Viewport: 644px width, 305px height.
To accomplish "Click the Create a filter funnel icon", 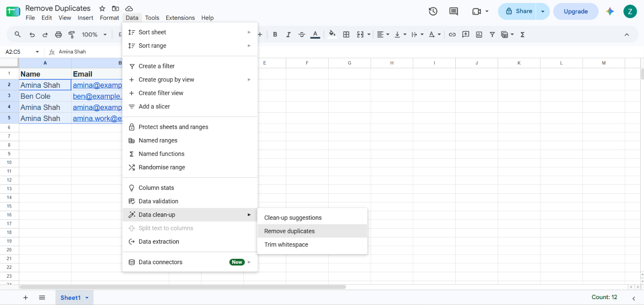I will pos(492,34).
